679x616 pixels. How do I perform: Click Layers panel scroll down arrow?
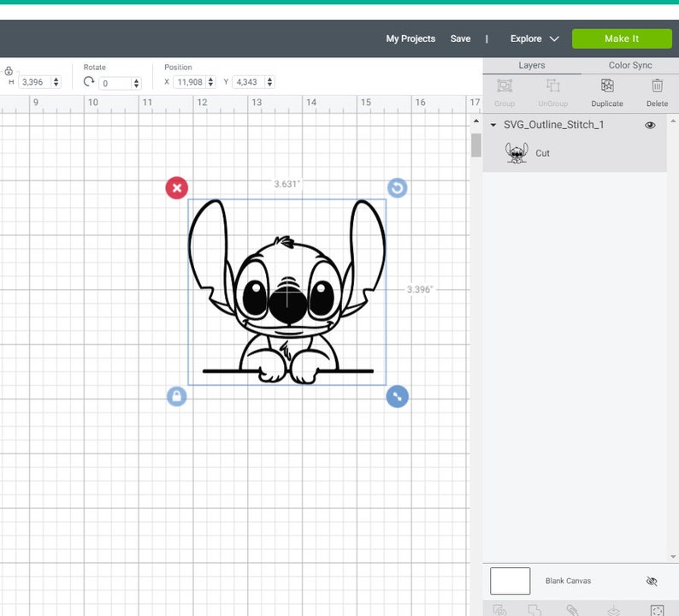[x=673, y=557]
